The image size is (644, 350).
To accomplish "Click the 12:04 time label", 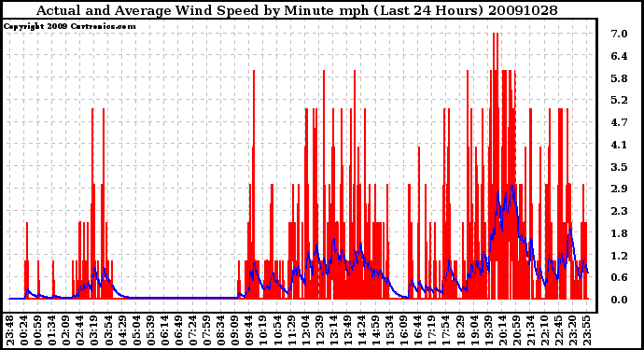I will tap(304, 330).
